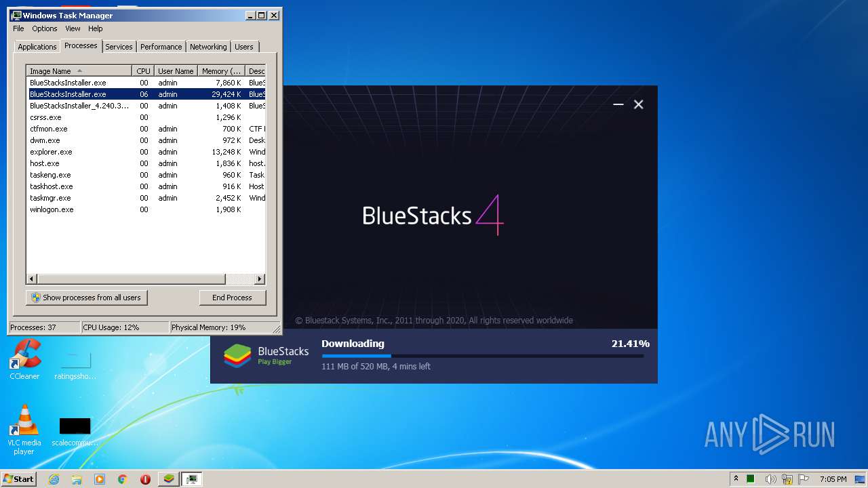Click the End Process button
This screenshot has width=868, height=488.
click(233, 298)
